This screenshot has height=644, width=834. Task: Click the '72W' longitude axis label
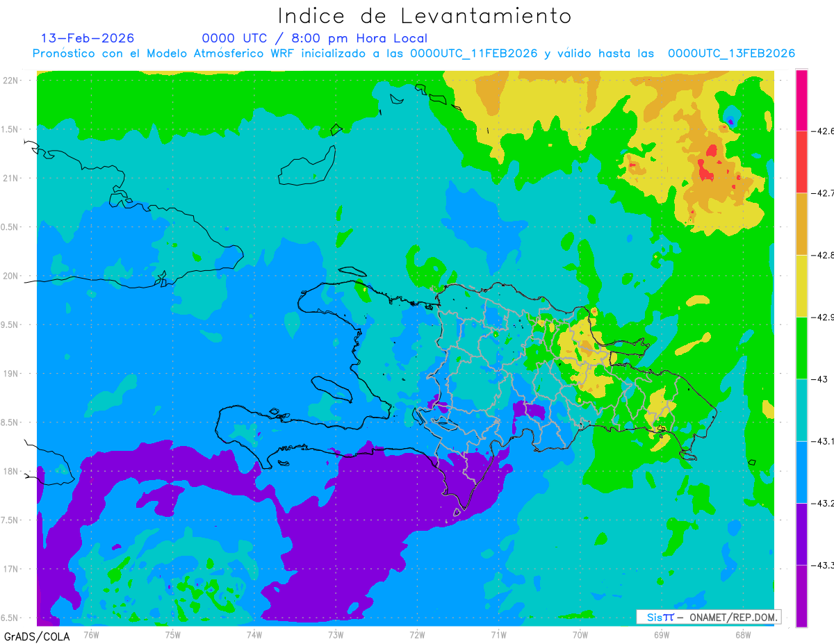click(417, 634)
